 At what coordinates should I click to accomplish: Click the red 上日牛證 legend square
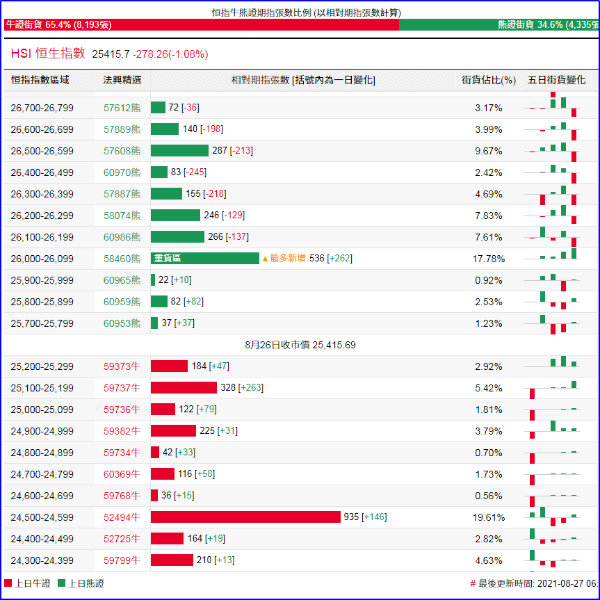(x=8, y=583)
